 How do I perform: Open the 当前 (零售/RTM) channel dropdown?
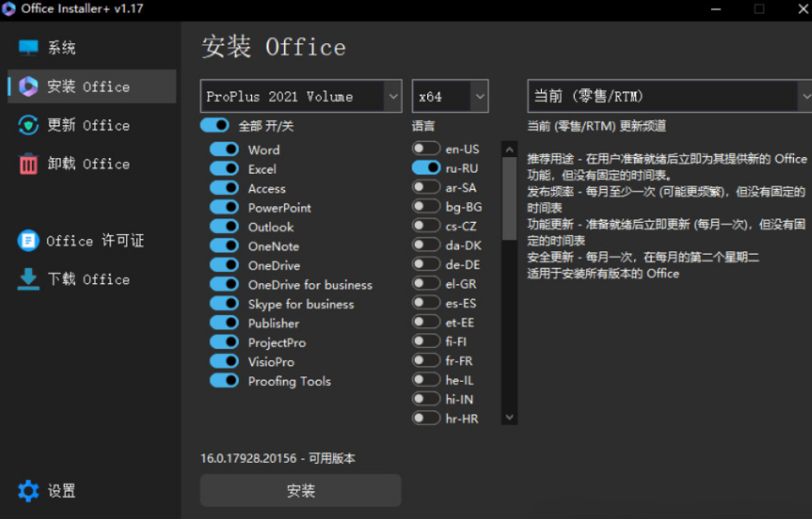pyautogui.click(x=669, y=96)
